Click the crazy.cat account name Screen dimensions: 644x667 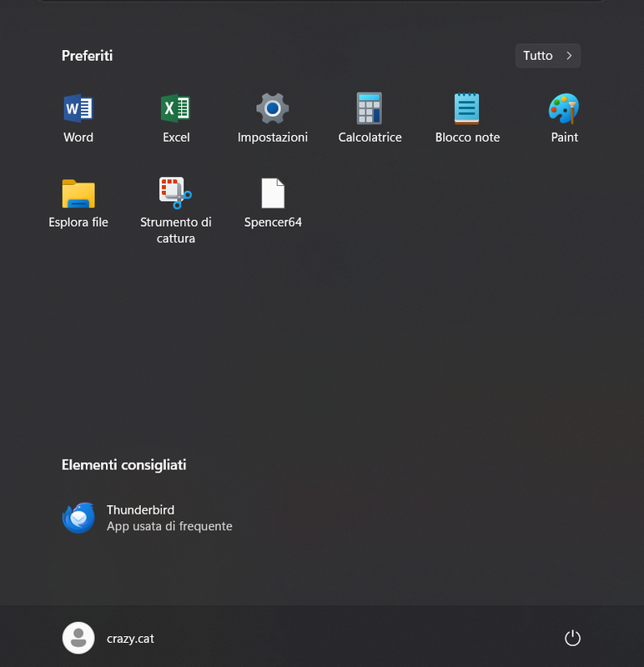click(x=130, y=639)
